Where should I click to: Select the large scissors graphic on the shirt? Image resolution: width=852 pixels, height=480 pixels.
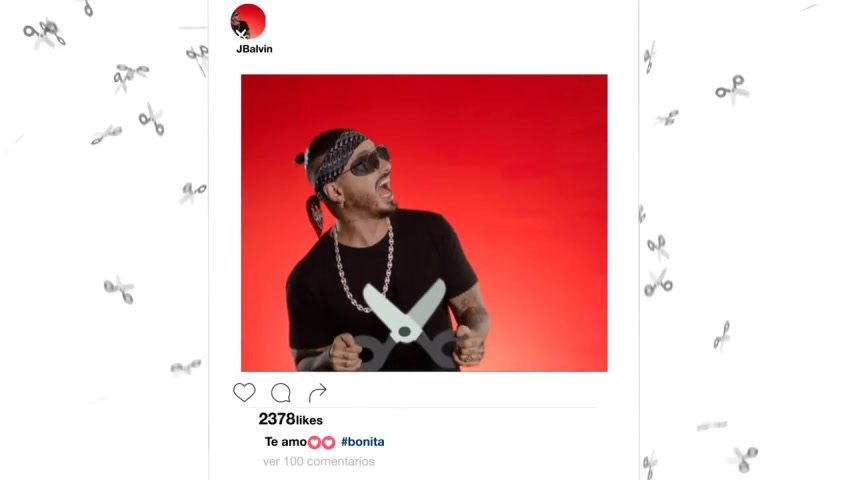point(407,326)
